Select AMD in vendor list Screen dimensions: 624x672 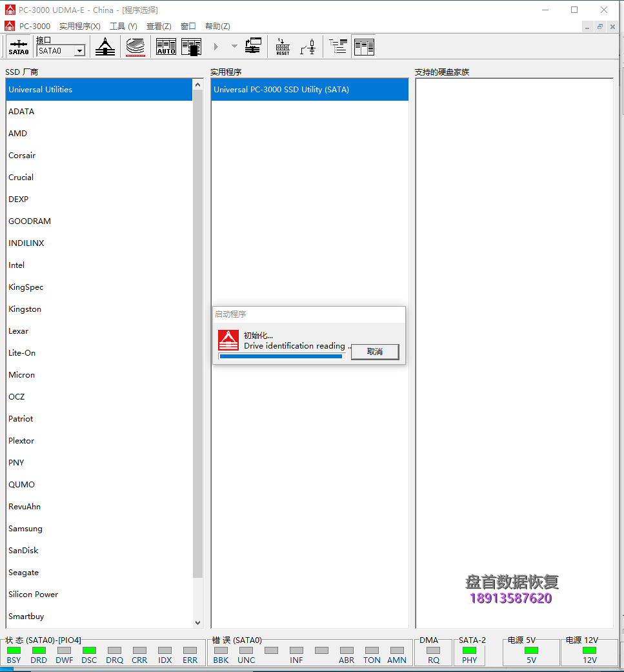tap(99, 133)
